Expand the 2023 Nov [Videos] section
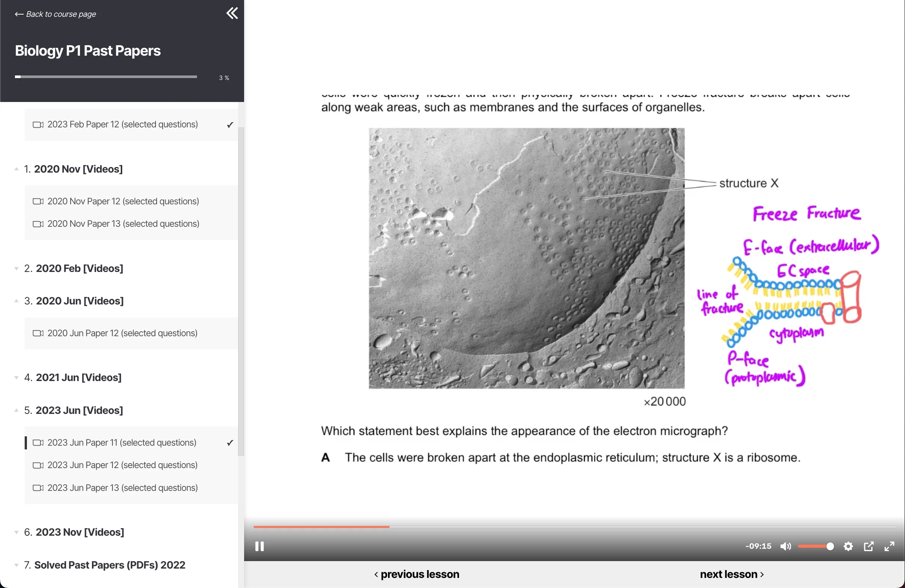 80,532
